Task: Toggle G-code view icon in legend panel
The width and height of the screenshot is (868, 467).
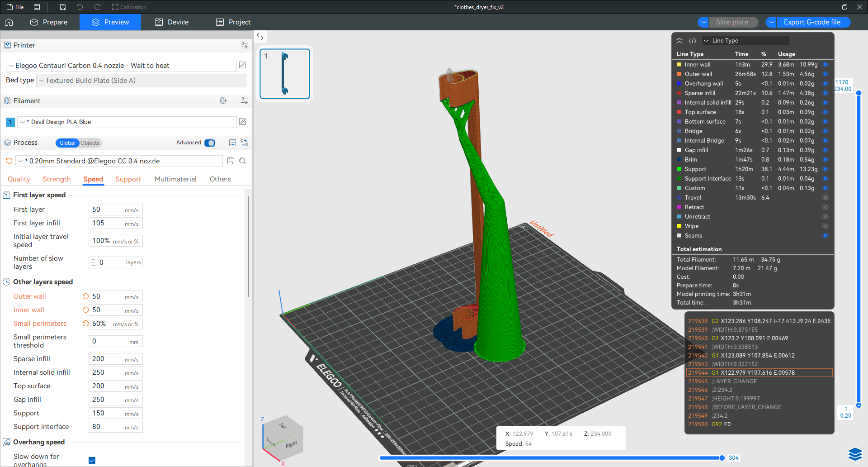Action: pyautogui.click(x=693, y=41)
